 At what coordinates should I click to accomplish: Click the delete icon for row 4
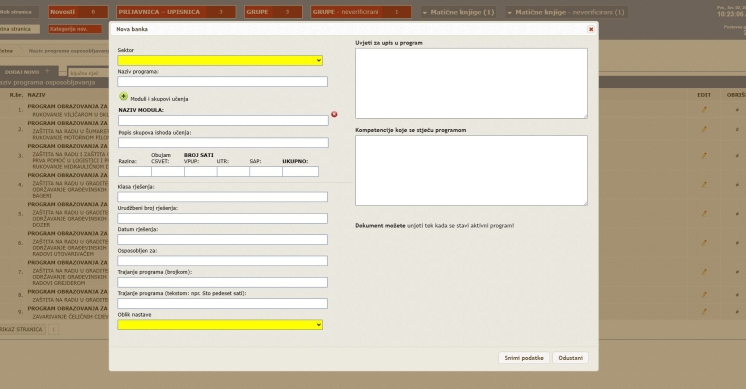click(x=737, y=185)
